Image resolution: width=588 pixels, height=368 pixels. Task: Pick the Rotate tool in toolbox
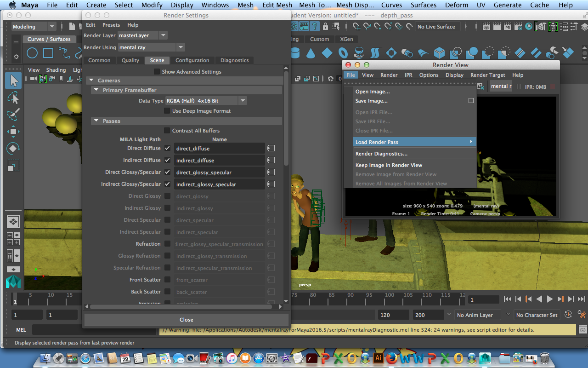coord(13,148)
